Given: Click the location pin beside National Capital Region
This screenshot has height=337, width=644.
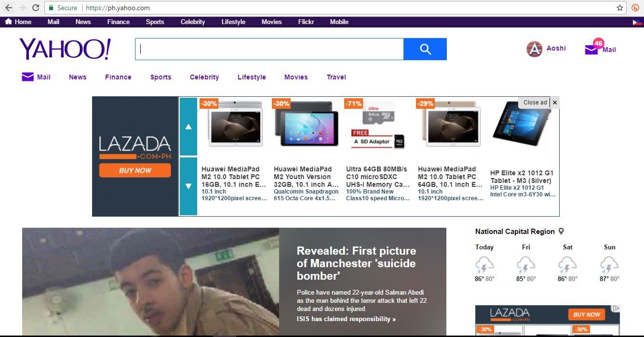Looking at the screenshot, I should [x=561, y=232].
